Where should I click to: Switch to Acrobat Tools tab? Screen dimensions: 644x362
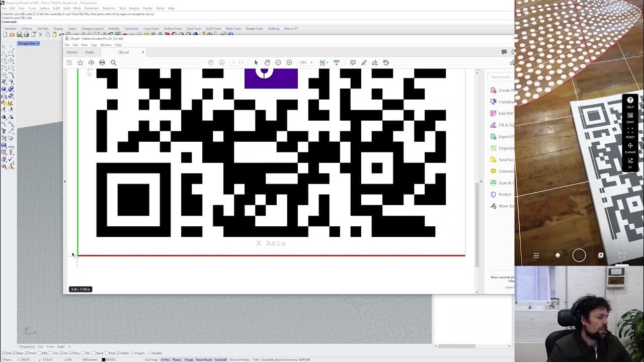pyautogui.click(x=89, y=52)
